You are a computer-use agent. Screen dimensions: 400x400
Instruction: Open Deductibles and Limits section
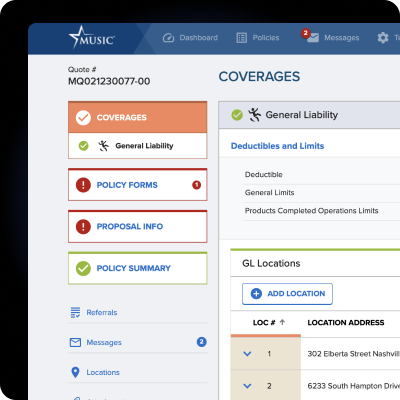[x=277, y=146]
